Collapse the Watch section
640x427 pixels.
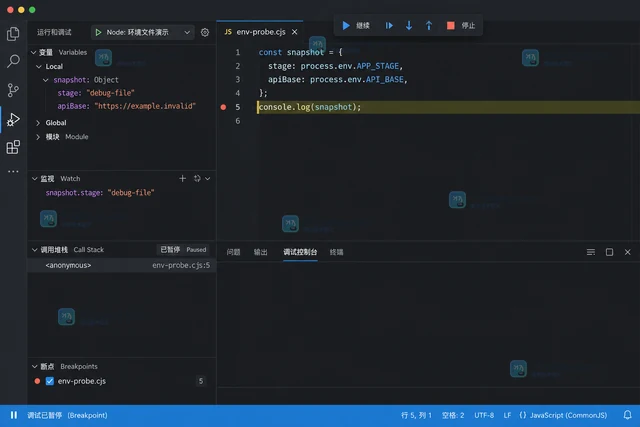(x=35, y=178)
